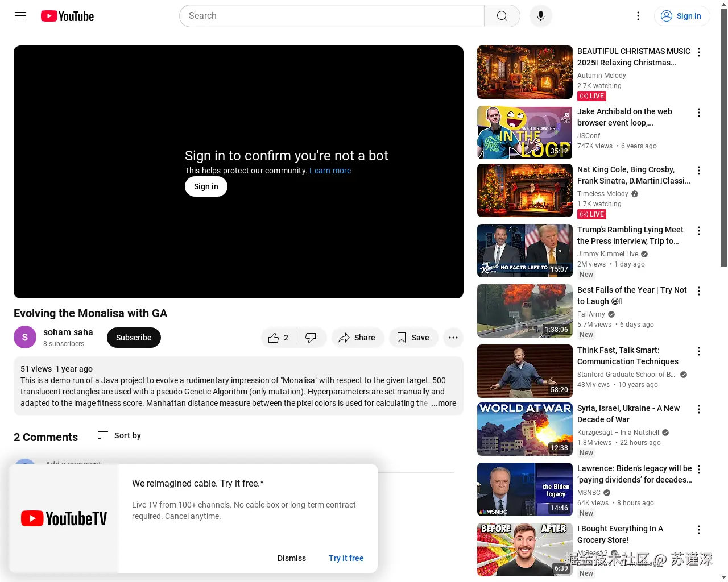Open Think Fast Talk Smart thumbnail
728x582 pixels.
(x=525, y=371)
